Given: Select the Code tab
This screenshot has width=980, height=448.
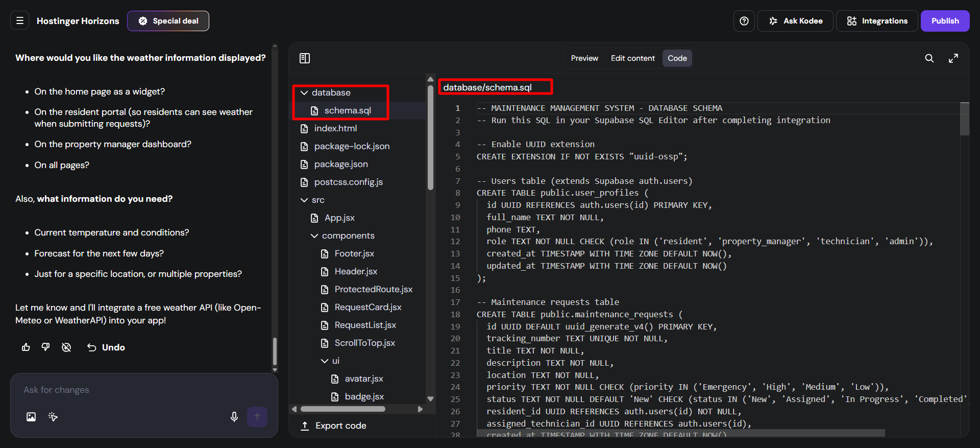Looking at the screenshot, I should point(677,58).
